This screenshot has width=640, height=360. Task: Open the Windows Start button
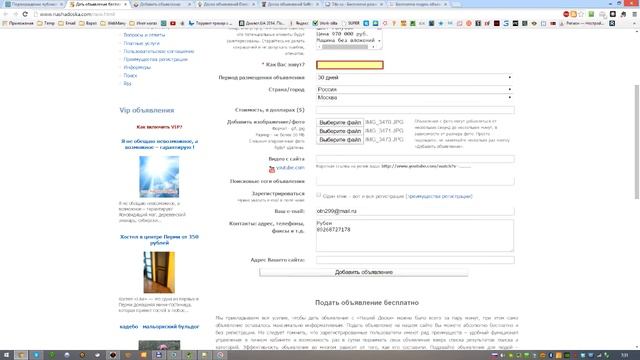click(x=7, y=355)
